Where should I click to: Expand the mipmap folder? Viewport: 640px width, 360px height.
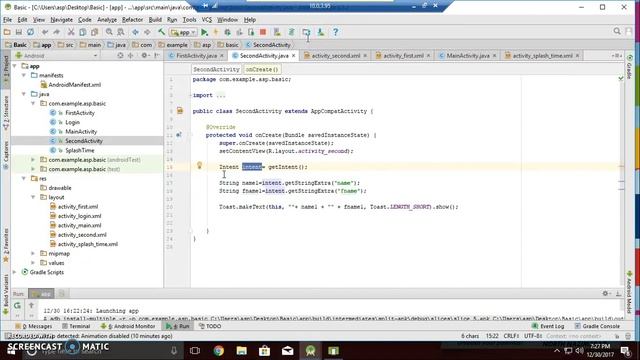point(33,253)
